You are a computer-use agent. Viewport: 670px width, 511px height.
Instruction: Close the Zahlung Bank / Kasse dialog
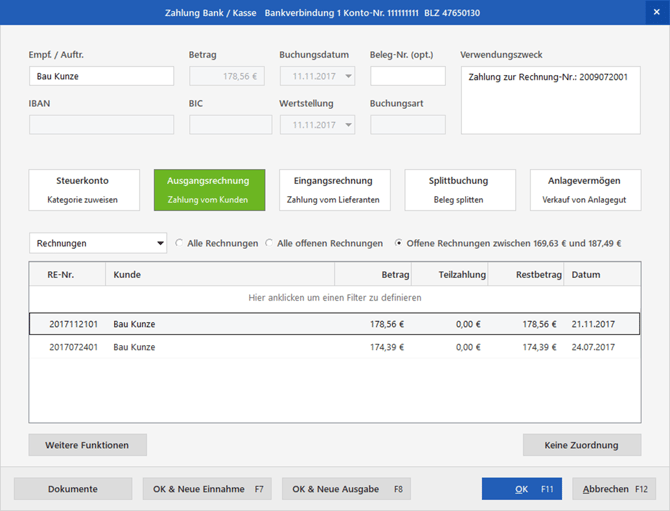(x=656, y=12)
